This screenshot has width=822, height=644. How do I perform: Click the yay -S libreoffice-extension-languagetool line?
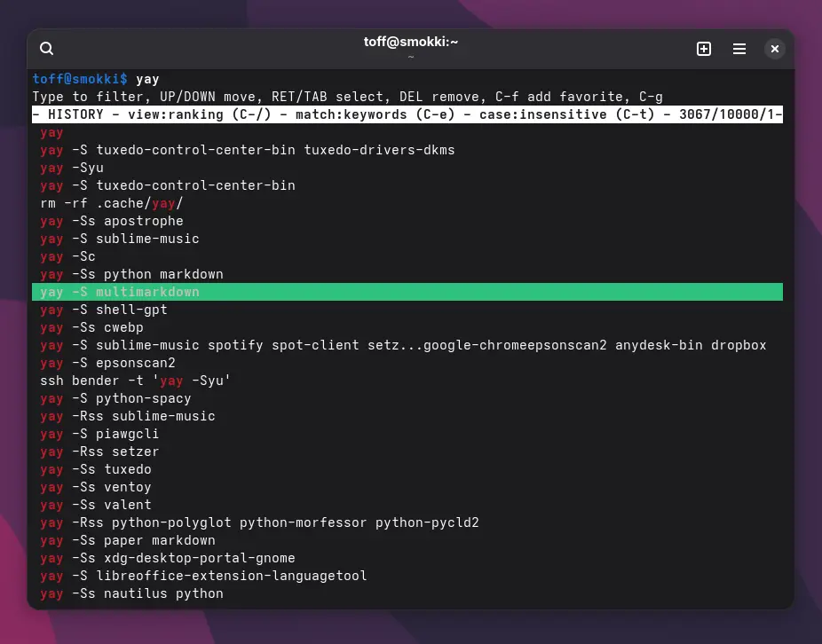(203, 576)
